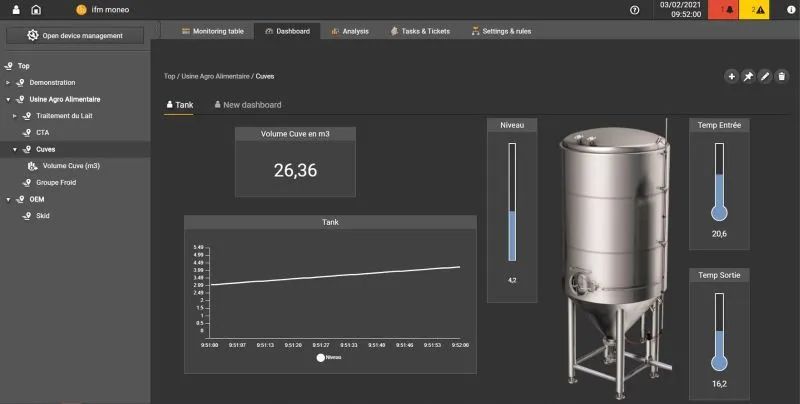Collapse the Usine Agro Alimentaire node
The image size is (800, 404).
8,99
